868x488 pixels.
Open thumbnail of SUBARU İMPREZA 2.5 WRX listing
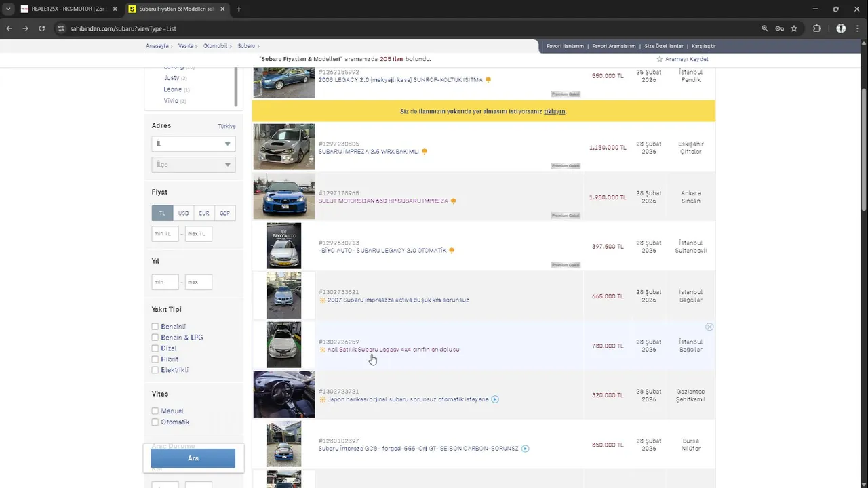pyautogui.click(x=284, y=147)
